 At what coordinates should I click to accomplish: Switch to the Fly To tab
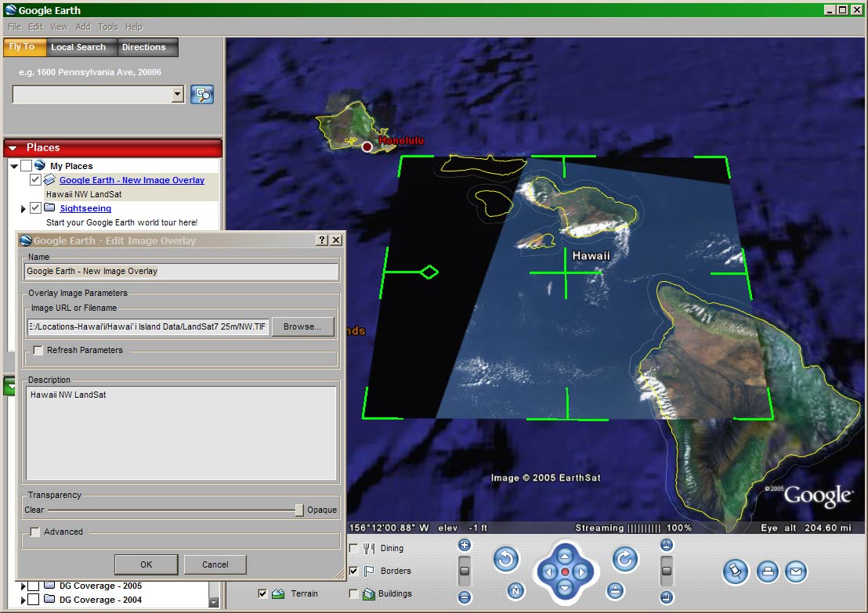tap(24, 47)
